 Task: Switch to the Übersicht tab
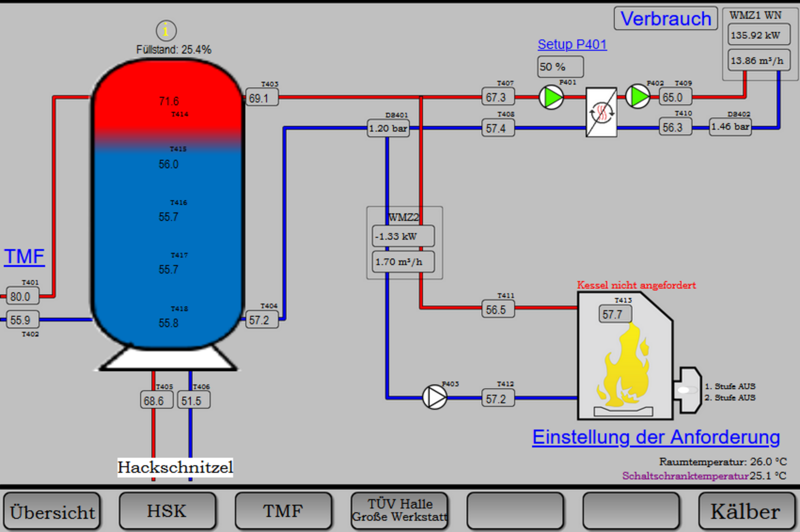point(52,511)
